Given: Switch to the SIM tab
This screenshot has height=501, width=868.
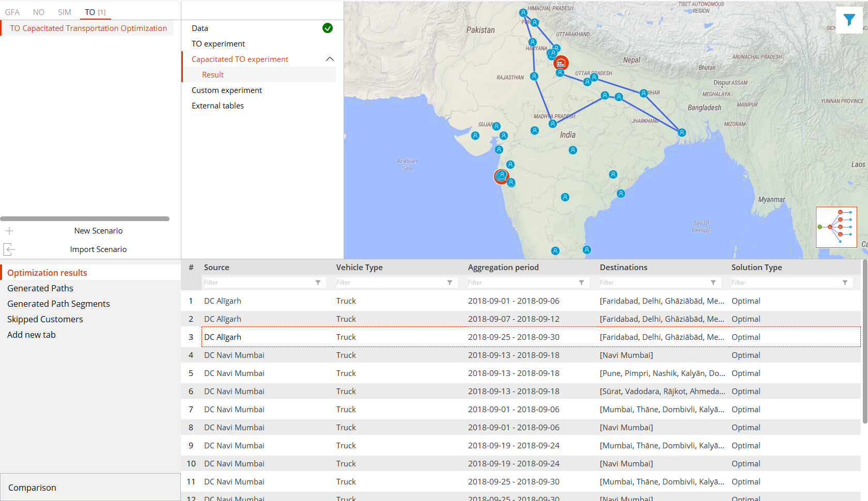Looking at the screenshot, I should tap(65, 12).
